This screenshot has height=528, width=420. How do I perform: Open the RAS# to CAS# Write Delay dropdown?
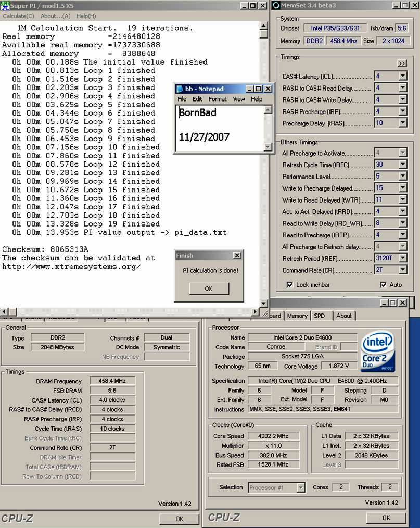pyautogui.click(x=403, y=99)
